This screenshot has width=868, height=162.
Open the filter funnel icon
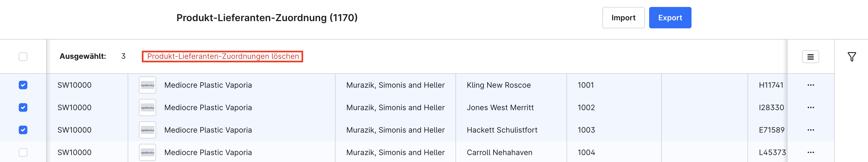[x=851, y=57]
